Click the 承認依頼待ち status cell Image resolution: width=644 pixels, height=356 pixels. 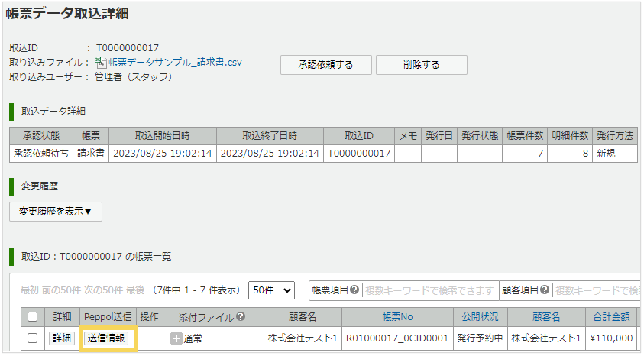41,154
